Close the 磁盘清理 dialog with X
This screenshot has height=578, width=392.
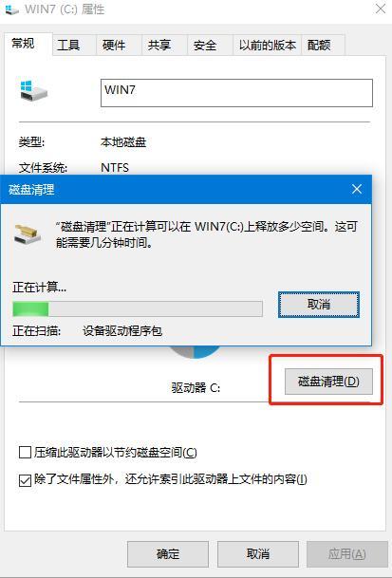357,189
